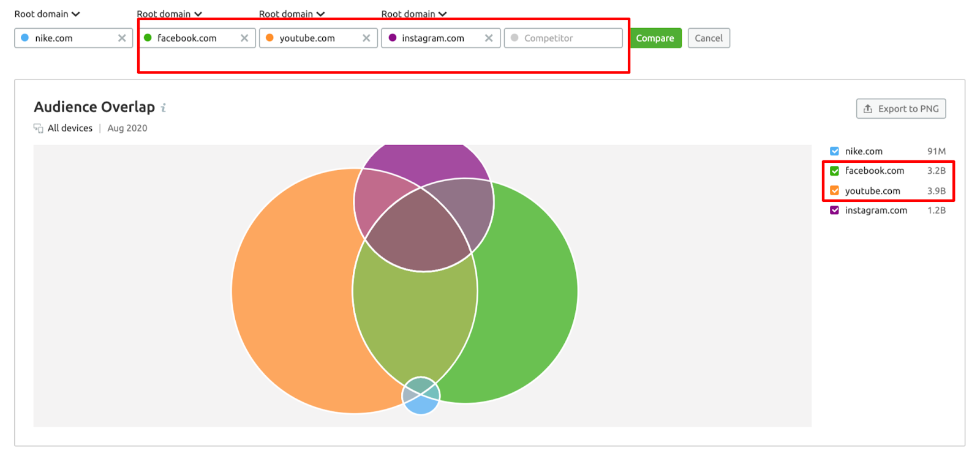The image size is (980, 467).
Task: Click the facebook.com domain input field
Action: 196,38
